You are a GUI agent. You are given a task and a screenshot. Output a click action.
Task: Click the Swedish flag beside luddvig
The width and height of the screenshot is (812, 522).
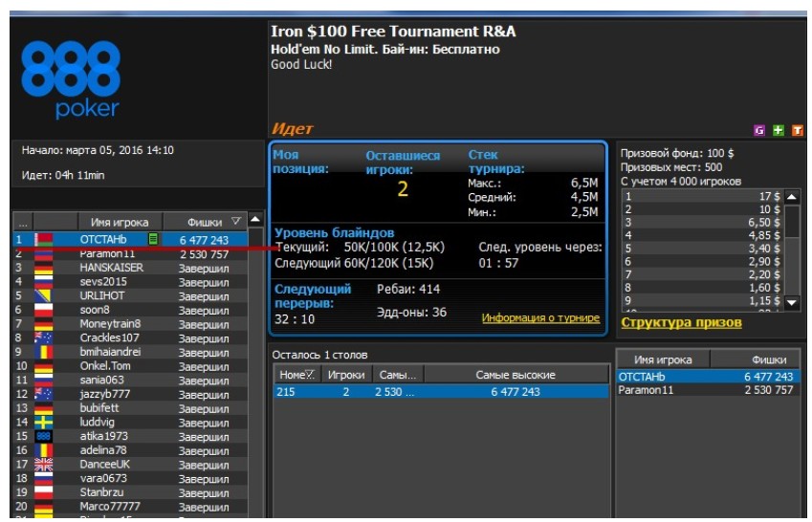43,422
